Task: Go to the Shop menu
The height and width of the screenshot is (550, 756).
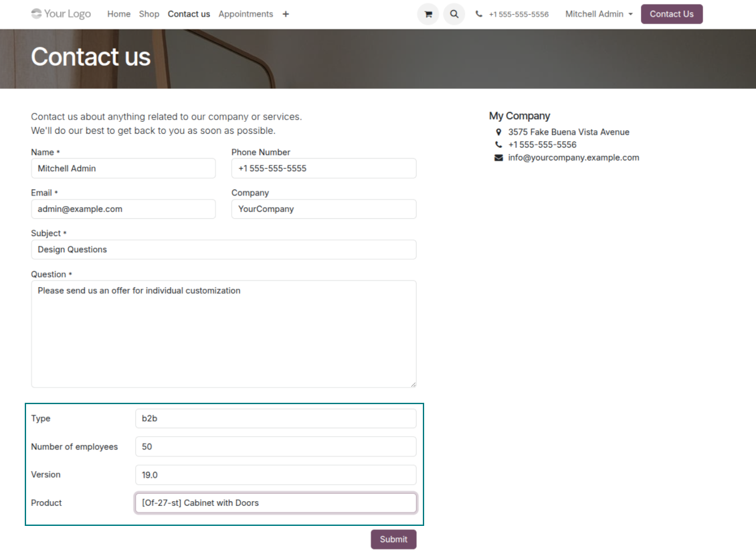Action: coord(149,14)
